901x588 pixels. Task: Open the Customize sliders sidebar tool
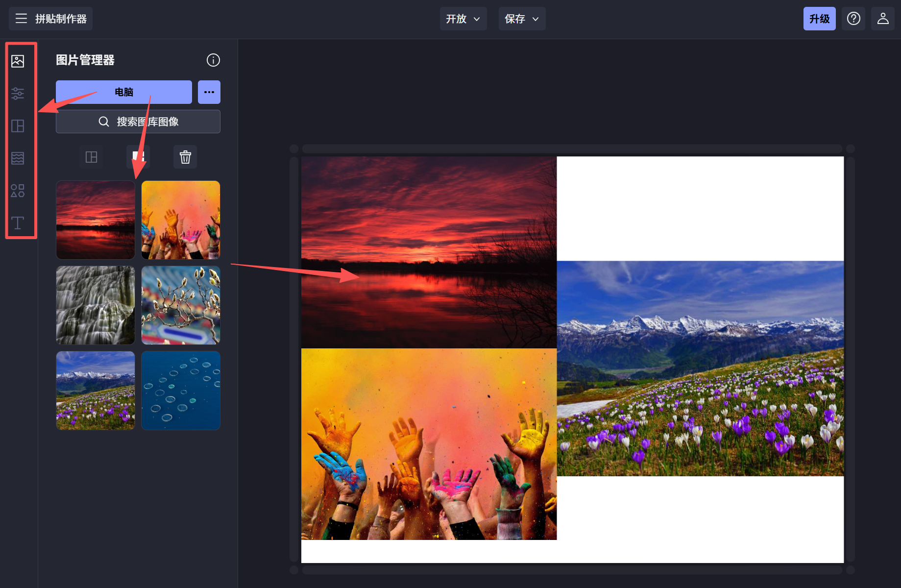tap(18, 94)
